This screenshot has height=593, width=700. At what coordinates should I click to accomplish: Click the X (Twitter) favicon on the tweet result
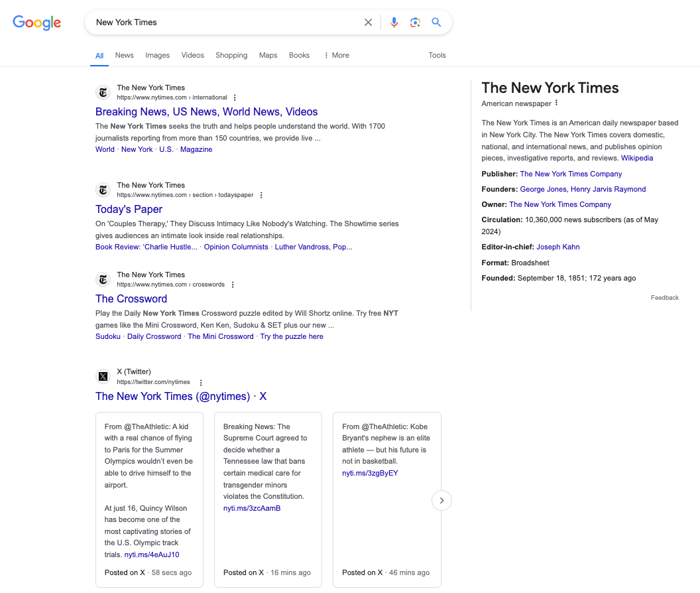103,376
